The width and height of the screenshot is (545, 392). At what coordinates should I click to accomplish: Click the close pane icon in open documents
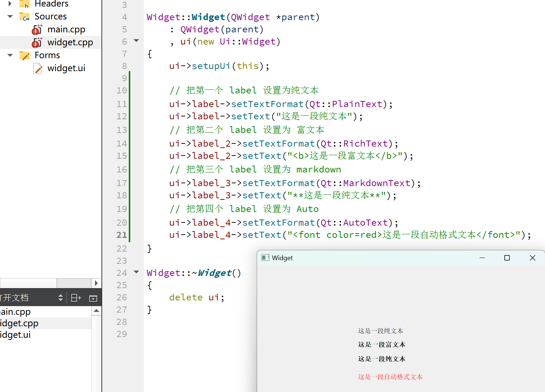click(x=93, y=298)
